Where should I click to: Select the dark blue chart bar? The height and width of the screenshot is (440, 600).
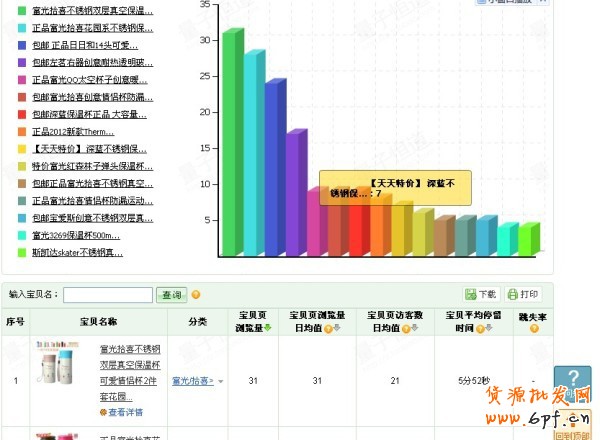[x=276, y=167]
